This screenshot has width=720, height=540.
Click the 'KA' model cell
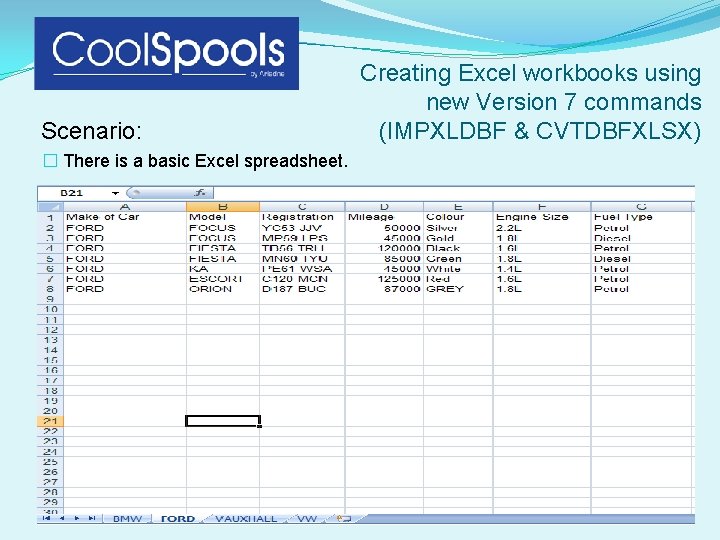pos(223,269)
